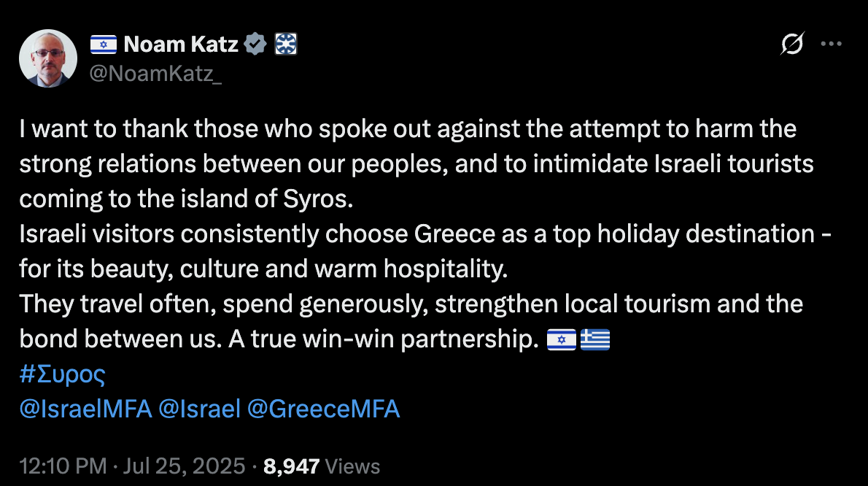Image resolution: width=868 pixels, height=486 pixels.
Task: Open Noam Katz's profile picture
Action: tap(49, 59)
